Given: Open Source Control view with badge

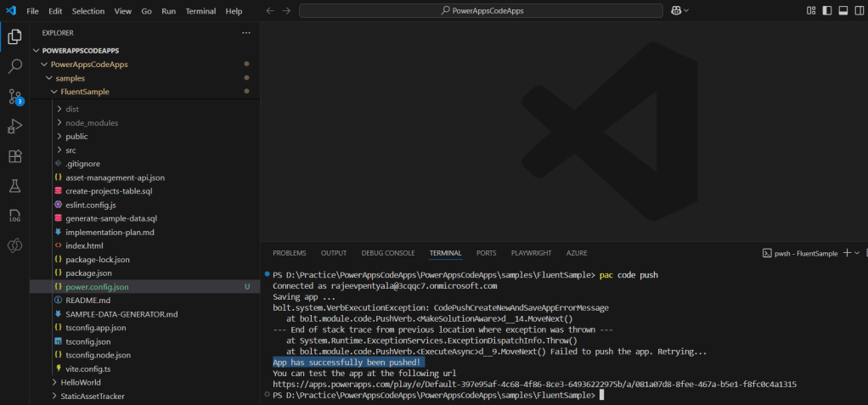Looking at the screenshot, I should pyautogui.click(x=14, y=96).
